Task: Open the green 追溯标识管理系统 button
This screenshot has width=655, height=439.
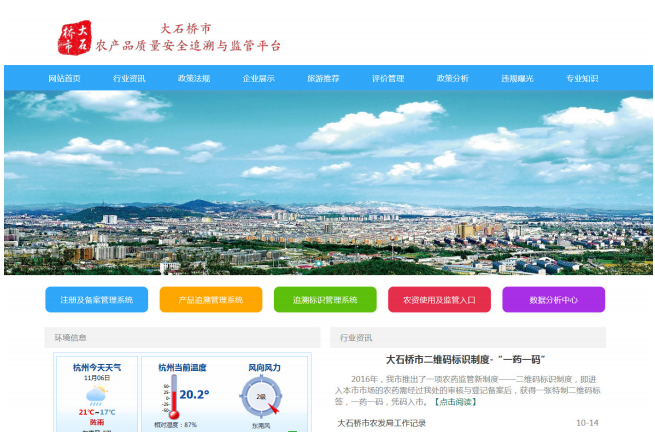Action: point(325,300)
